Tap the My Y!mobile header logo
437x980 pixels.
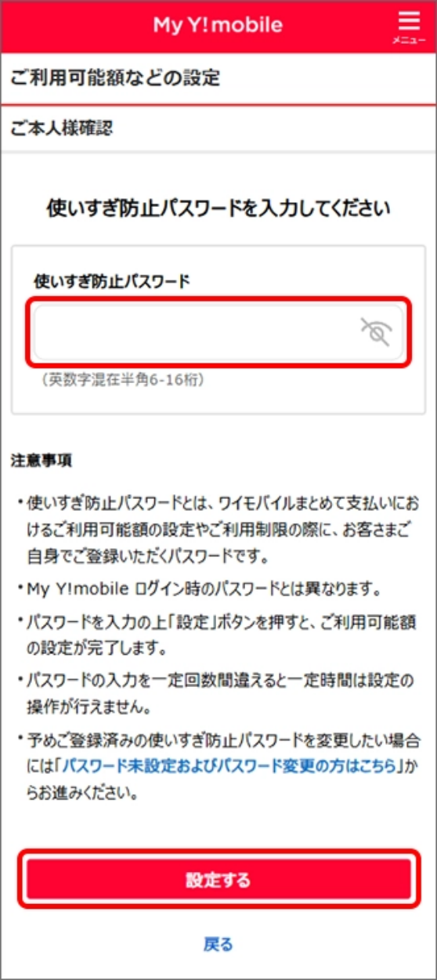pyautogui.click(x=218, y=25)
